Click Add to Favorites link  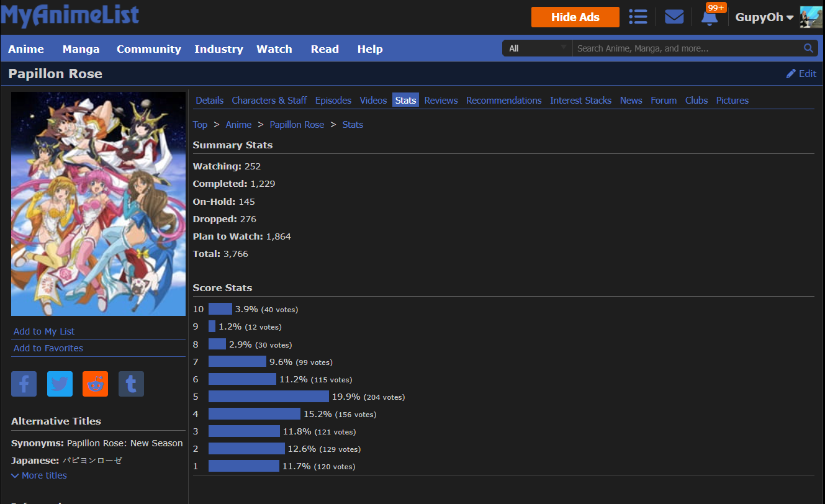48,348
